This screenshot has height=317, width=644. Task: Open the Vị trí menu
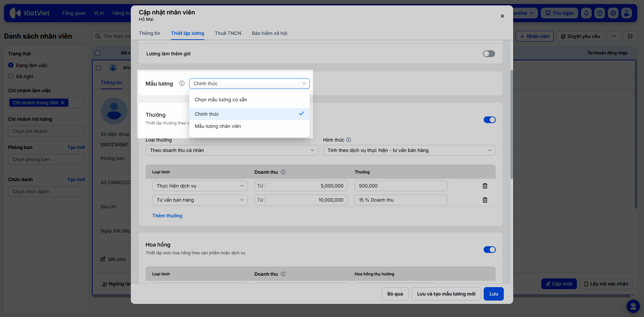coord(99,13)
